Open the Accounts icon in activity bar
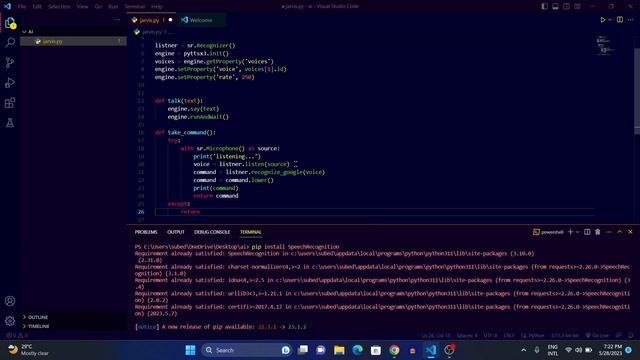The height and width of the screenshot is (360, 640). pyautogui.click(x=10, y=301)
